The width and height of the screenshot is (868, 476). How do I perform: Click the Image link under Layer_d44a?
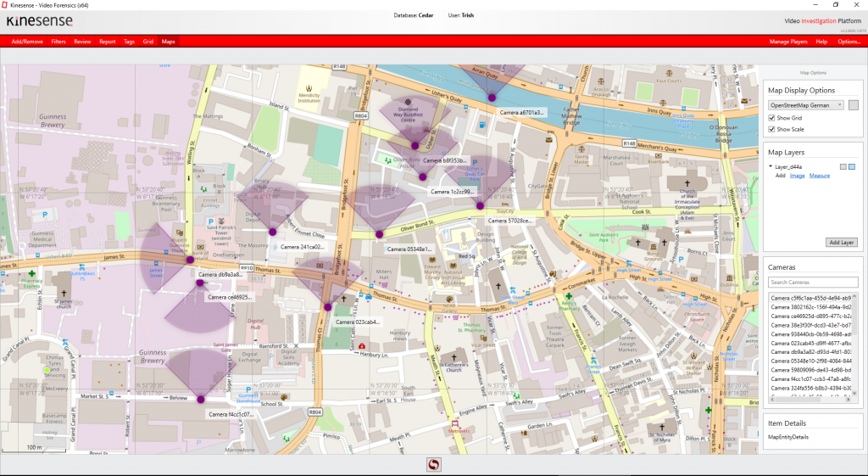[797, 176]
